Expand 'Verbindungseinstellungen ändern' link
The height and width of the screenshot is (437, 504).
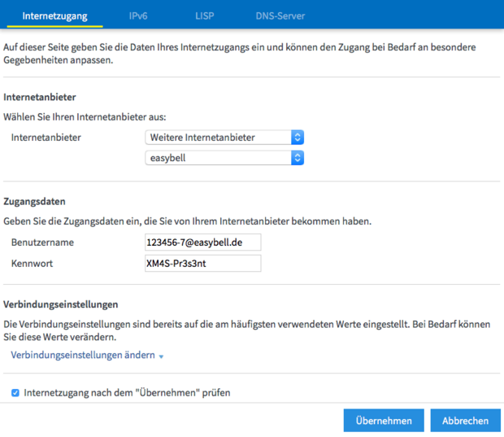pos(82,356)
